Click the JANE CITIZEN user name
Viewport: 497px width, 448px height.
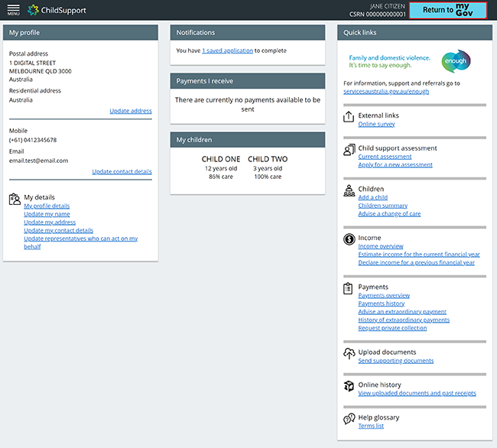(388, 6)
